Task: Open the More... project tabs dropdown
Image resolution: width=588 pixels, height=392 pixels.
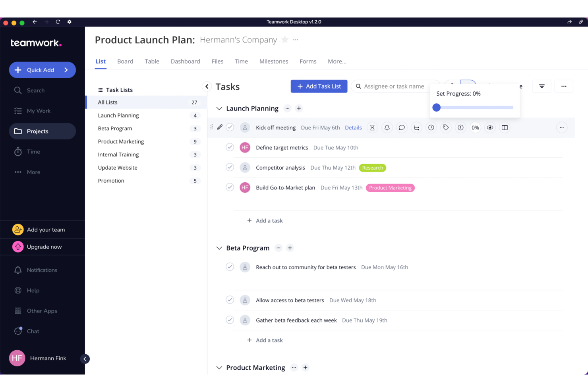Action: [337, 62]
